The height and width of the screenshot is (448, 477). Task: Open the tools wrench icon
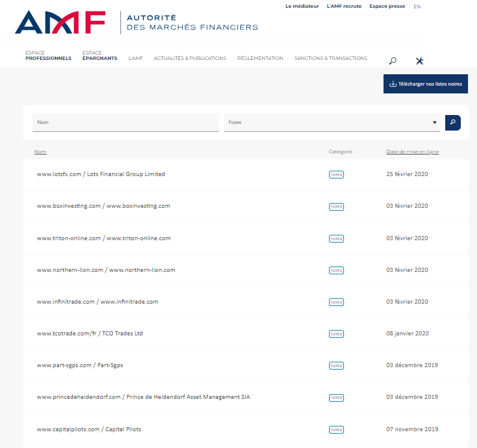419,60
